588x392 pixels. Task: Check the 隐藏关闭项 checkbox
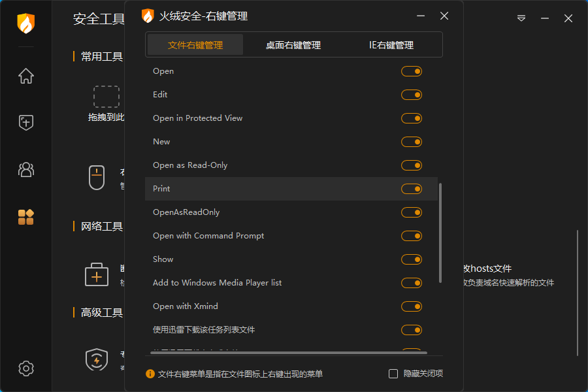pyautogui.click(x=393, y=374)
